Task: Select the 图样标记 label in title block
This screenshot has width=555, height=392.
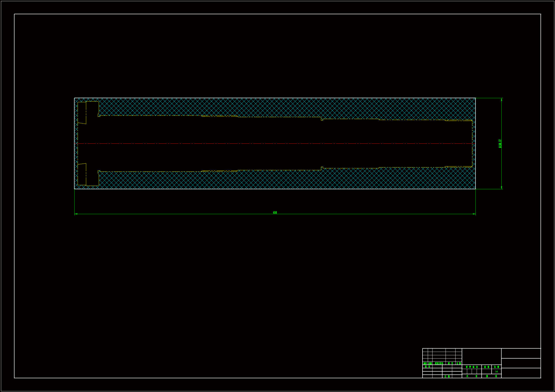Action: pyautogui.click(x=472, y=367)
